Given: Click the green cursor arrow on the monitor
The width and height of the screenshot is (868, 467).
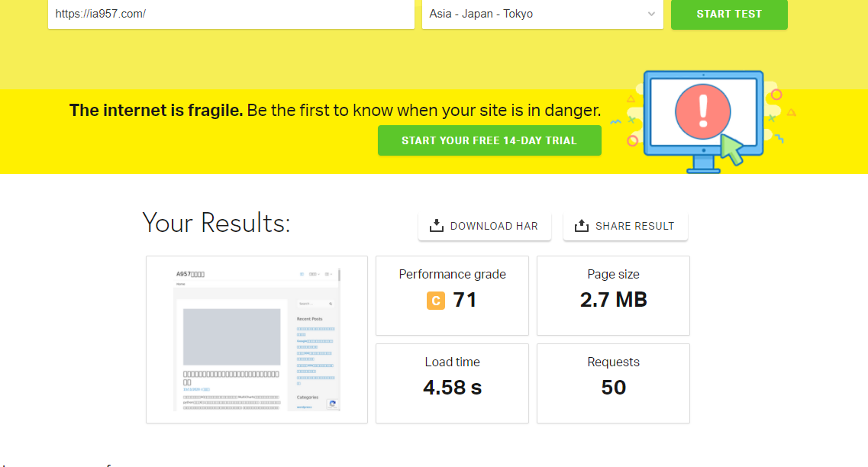Looking at the screenshot, I should [x=733, y=150].
